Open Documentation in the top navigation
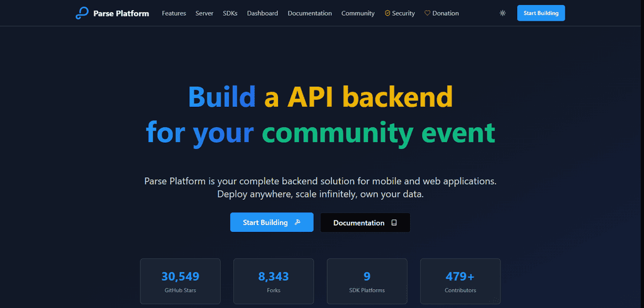Screen dimensions: 644x308 pyautogui.click(x=309, y=13)
